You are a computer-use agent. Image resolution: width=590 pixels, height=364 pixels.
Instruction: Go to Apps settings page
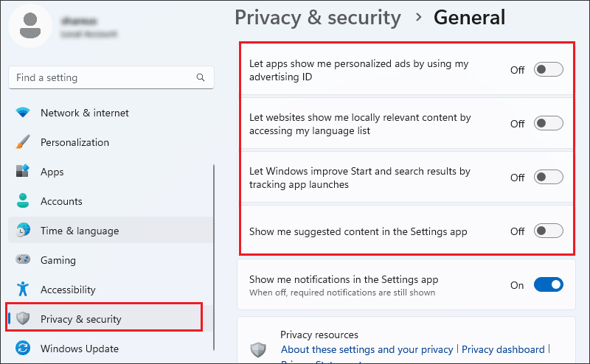click(x=111, y=171)
